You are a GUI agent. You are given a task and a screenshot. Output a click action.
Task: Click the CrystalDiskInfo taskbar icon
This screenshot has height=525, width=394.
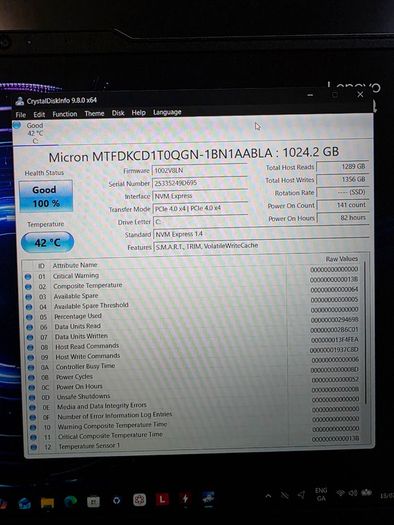point(208,499)
